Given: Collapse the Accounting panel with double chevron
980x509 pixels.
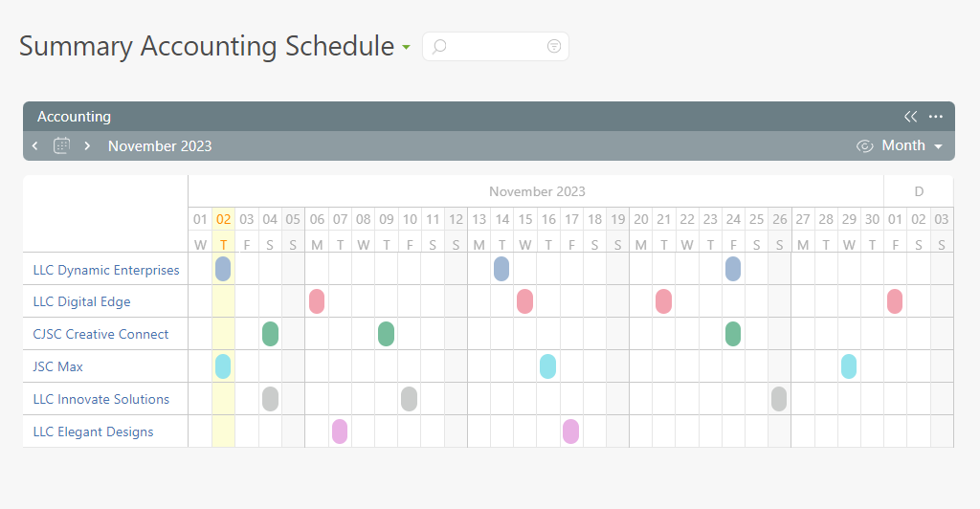Looking at the screenshot, I should point(911,116).
